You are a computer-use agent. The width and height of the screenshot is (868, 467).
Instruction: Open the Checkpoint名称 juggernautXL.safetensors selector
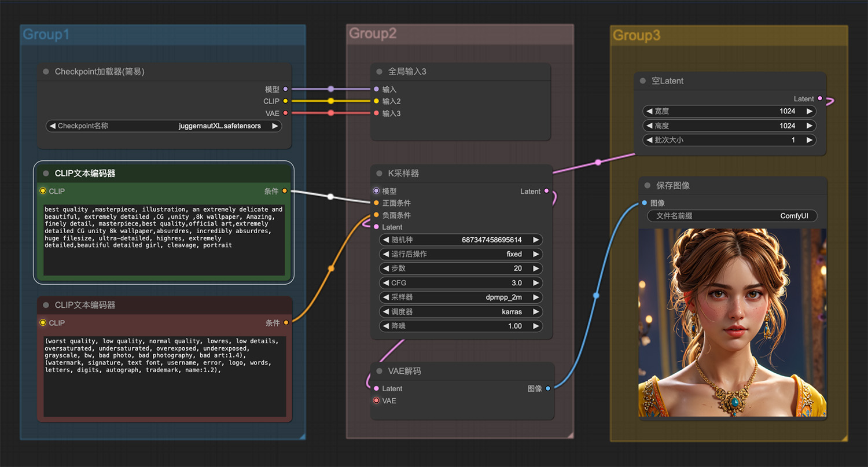(x=164, y=126)
